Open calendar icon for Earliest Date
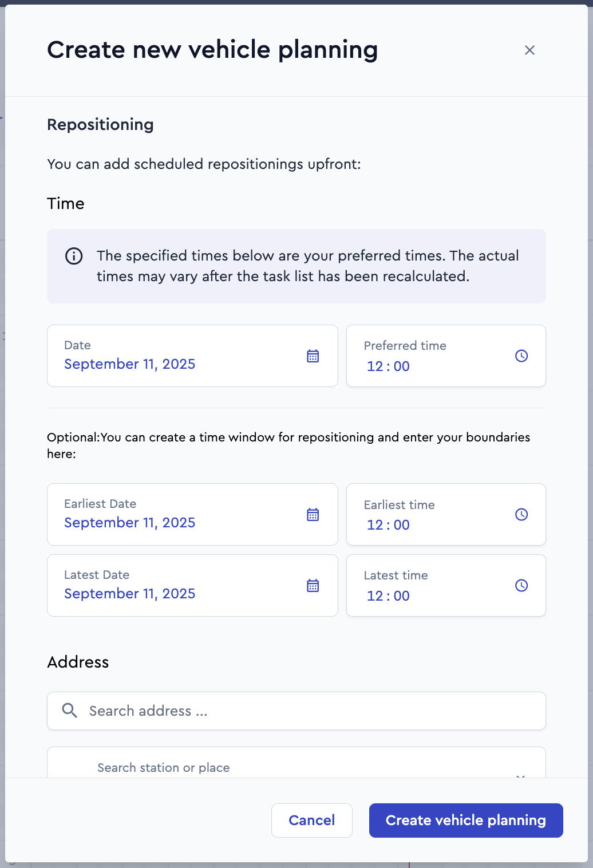 coord(313,515)
